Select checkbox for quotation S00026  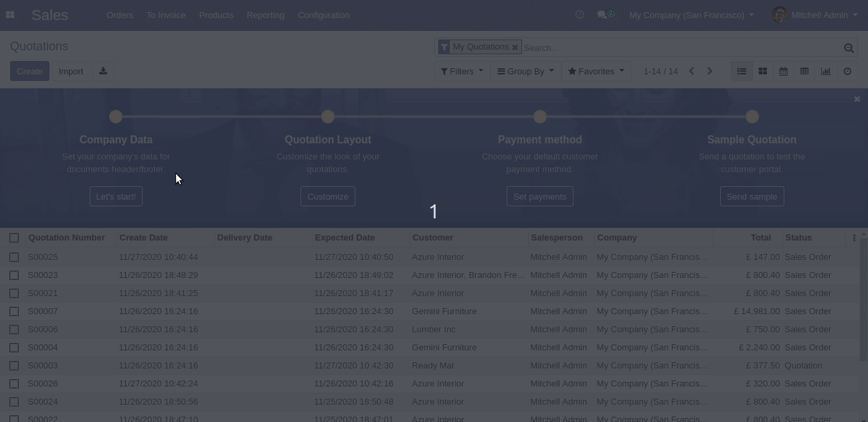[14, 384]
